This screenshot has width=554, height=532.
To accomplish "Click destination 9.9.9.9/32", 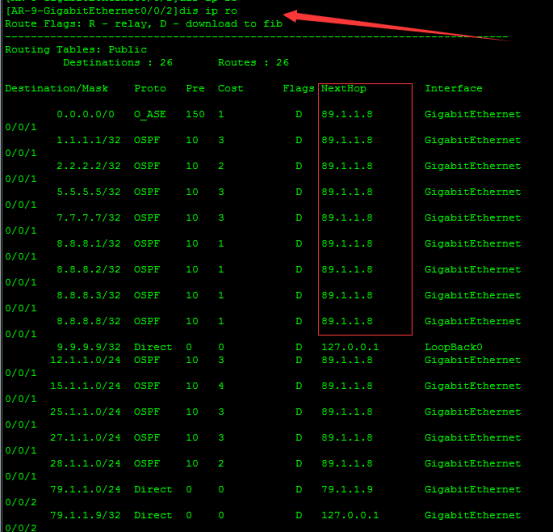I will pyautogui.click(x=89, y=347).
